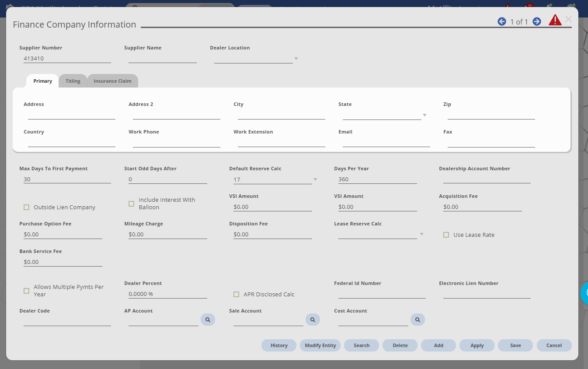This screenshot has width=588, height=369.
Task: Edit the Bank Service Fee field
Action: (63, 262)
